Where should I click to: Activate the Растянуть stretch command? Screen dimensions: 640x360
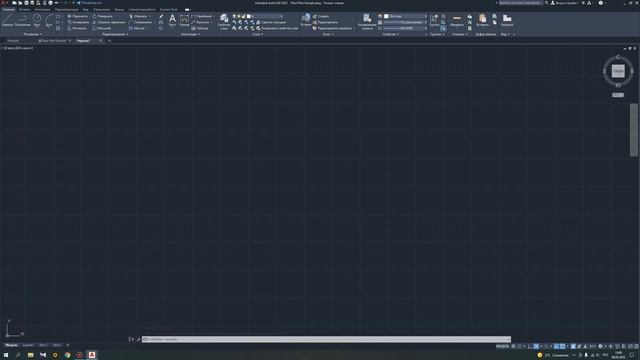[x=77, y=28]
